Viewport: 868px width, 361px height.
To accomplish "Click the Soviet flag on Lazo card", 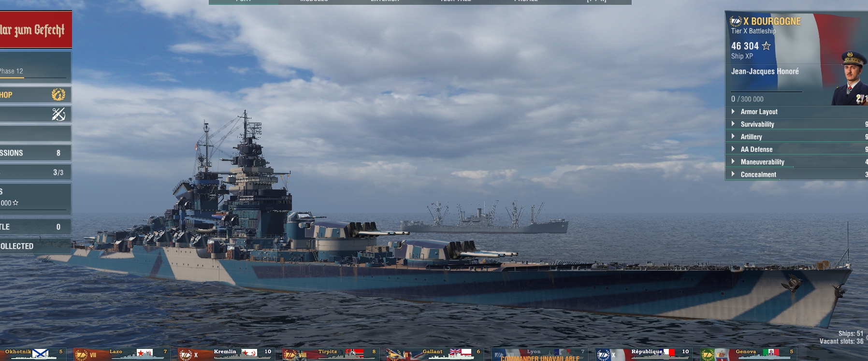I will (x=145, y=353).
